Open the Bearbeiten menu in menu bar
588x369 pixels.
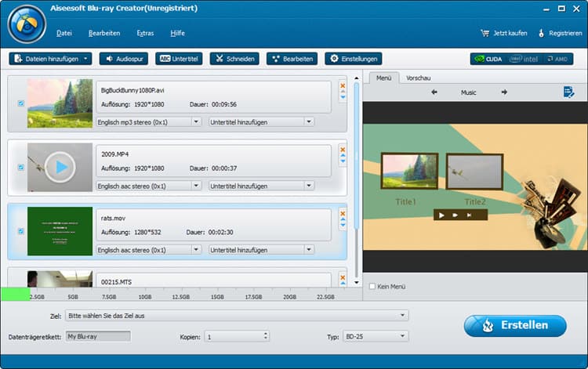click(104, 33)
